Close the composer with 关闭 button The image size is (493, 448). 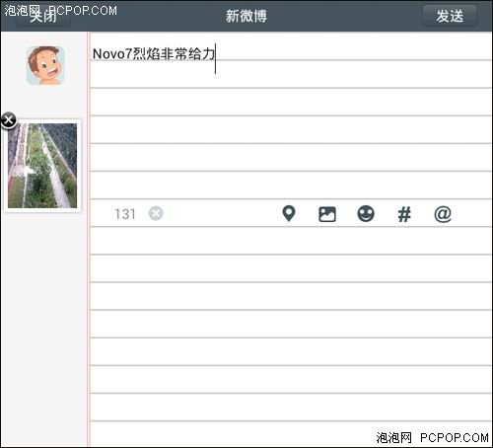tap(43, 16)
